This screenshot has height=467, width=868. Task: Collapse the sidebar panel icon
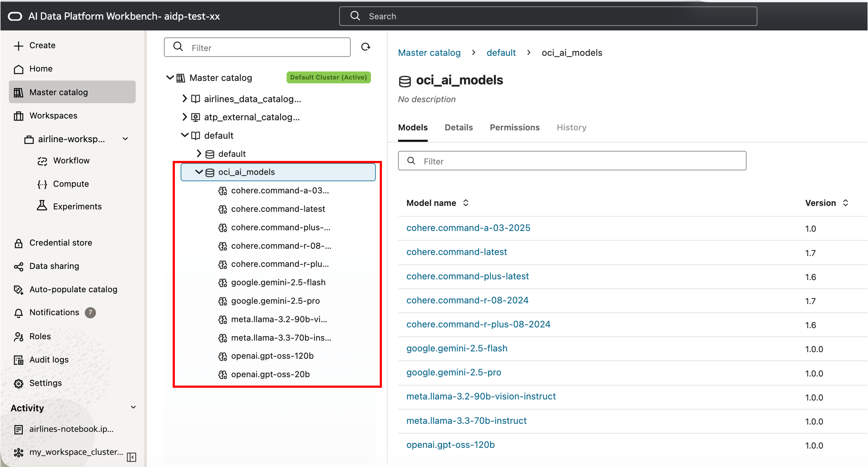132,457
